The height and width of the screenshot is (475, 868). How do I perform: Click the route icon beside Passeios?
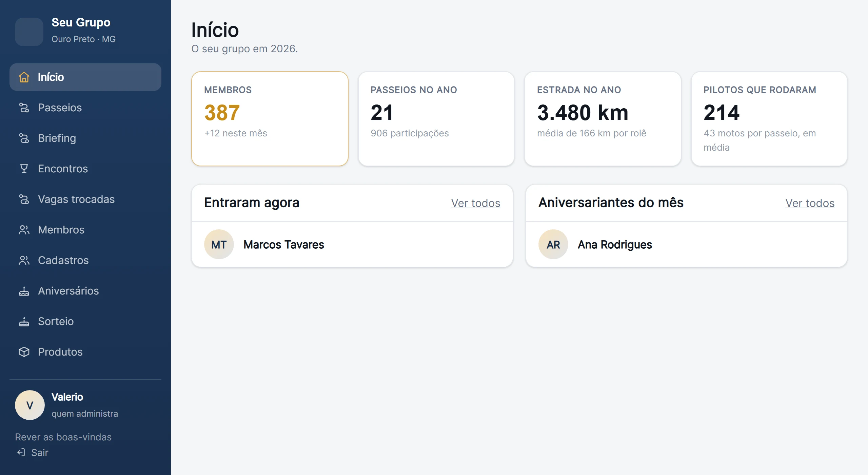24,108
